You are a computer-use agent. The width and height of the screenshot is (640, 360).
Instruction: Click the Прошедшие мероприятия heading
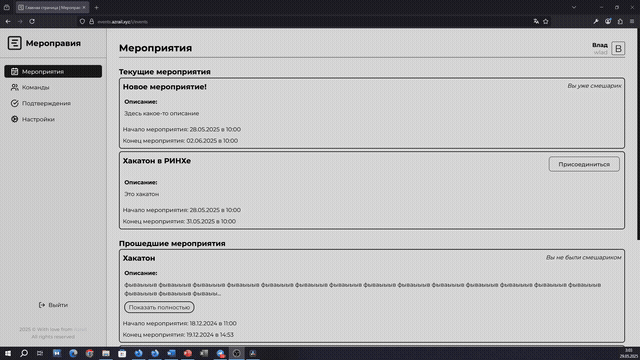(x=172, y=243)
